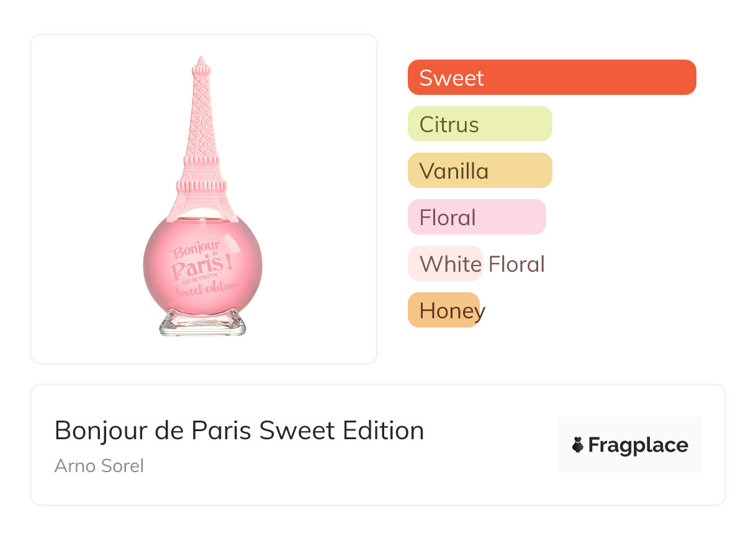Select the green Citrus accord bar
This screenshot has height=536, width=756.
[479, 124]
